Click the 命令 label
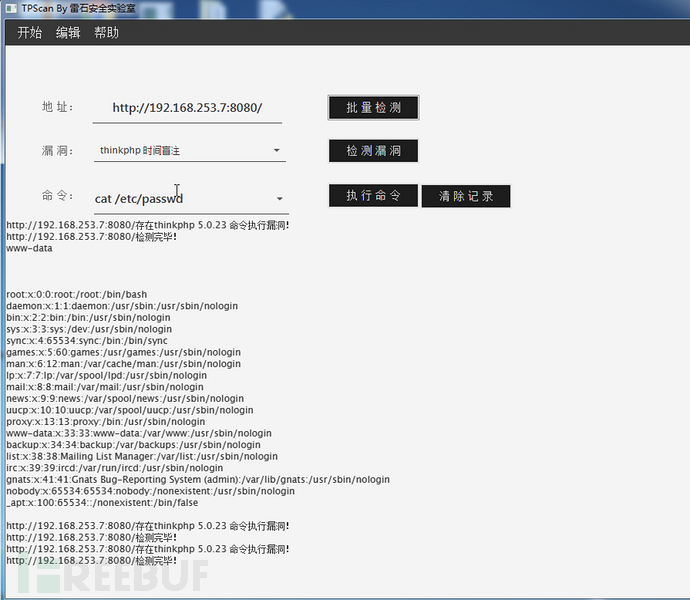The height and width of the screenshot is (600, 690). 57,195
